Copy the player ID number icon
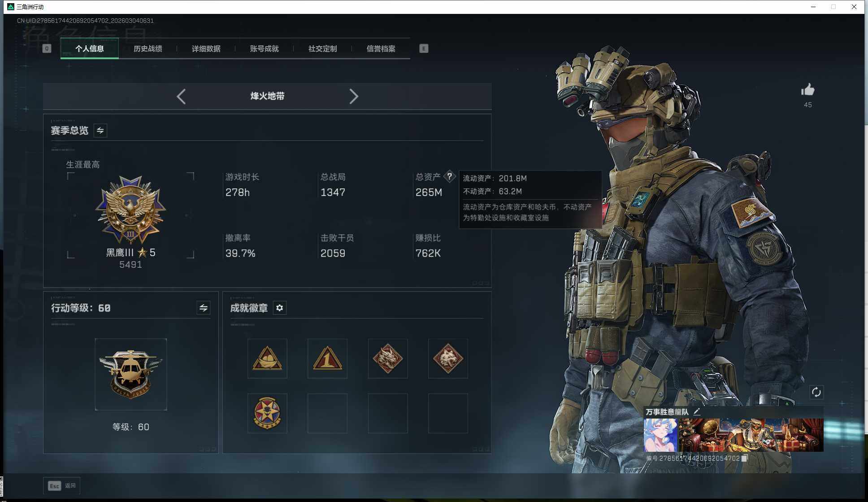This screenshot has width=868, height=502. pos(744,458)
